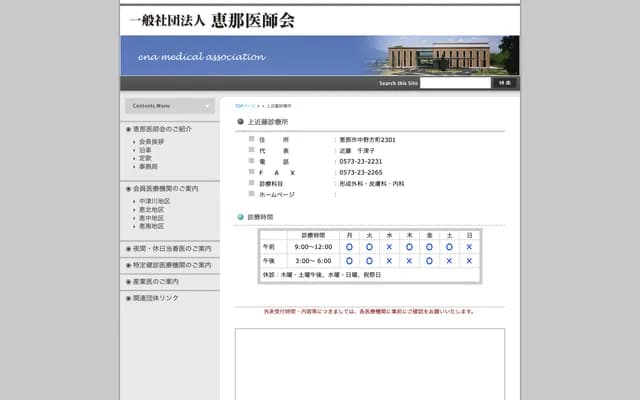Select 特定健診医療機関のご案内 menu item
The image size is (640, 400).
click(172, 265)
